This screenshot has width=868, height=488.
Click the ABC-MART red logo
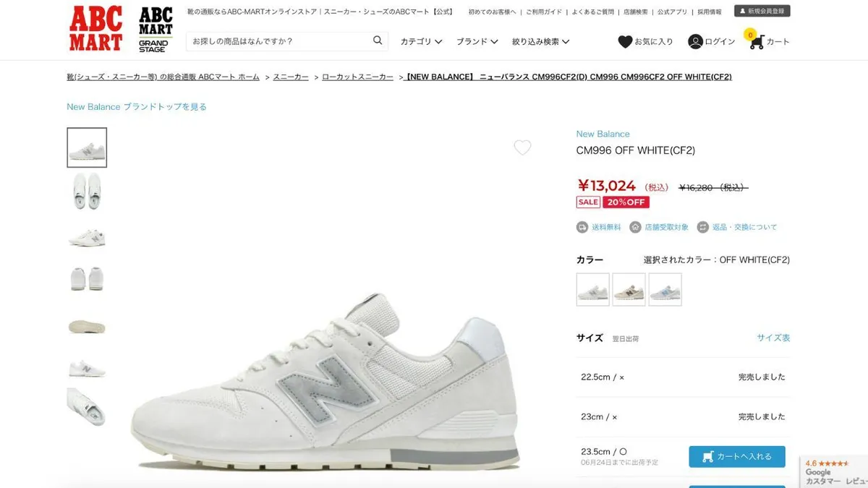tap(95, 29)
